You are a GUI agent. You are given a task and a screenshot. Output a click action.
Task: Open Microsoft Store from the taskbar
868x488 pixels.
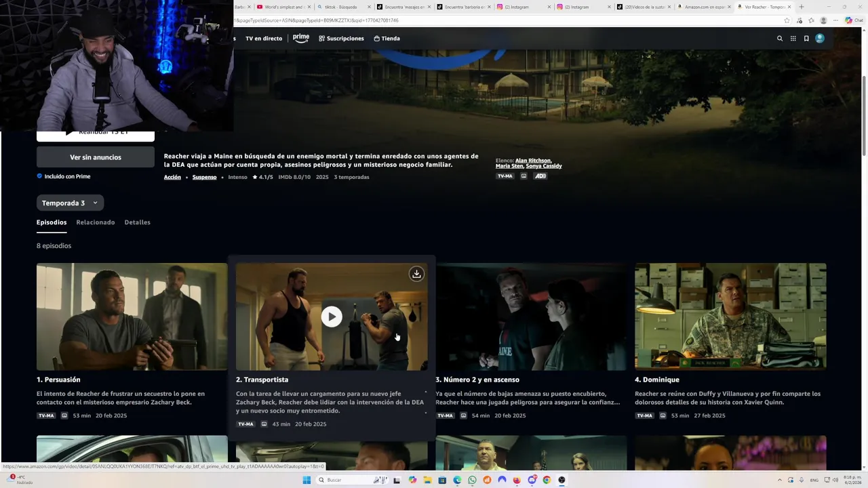click(442, 480)
